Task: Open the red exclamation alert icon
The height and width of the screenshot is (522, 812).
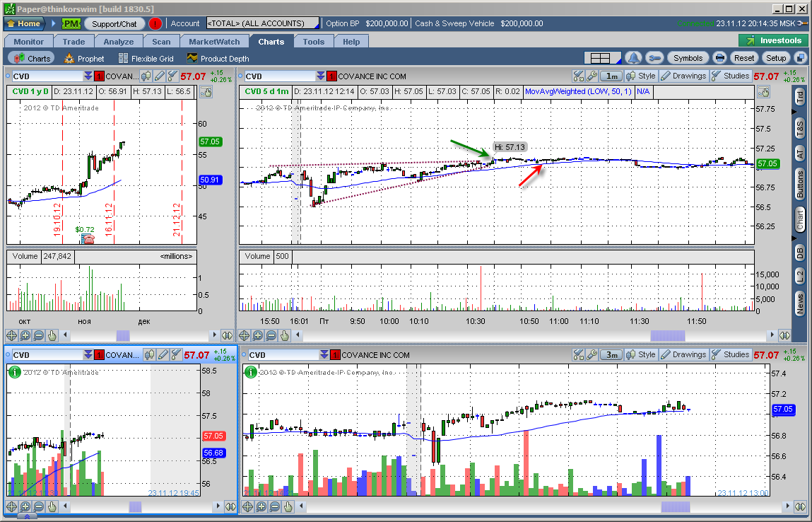Action: tap(155, 23)
